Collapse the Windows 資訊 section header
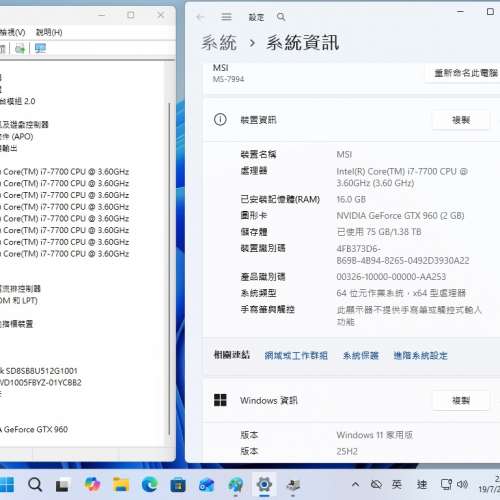Image resolution: width=500 pixels, height=500 pixels. (x=352, y=400)
